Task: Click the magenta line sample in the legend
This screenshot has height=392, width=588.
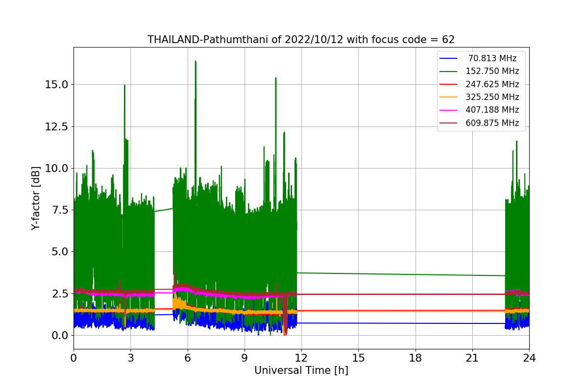Action: [x=449, y=110]
